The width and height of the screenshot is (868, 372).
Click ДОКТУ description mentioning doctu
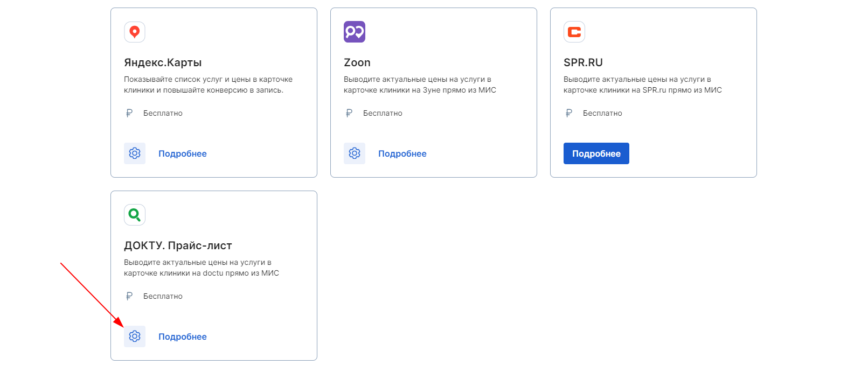pos(202,268)
